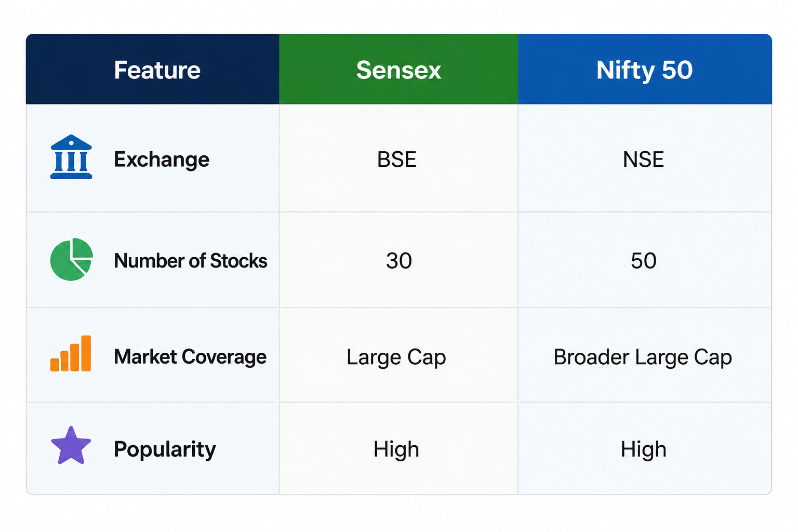Click the orange bar chart icon
Viewport: 798px width, 532px height.
(x=71, y=353)
